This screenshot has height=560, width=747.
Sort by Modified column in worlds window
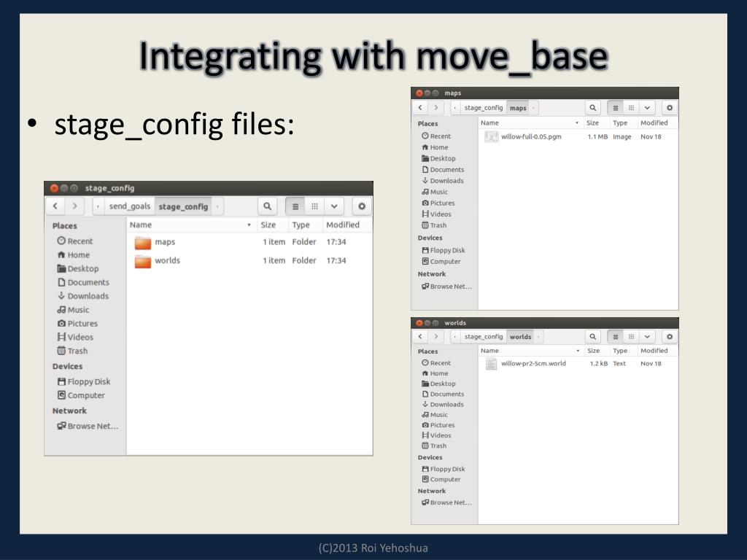pyautogui.click(x=657, y=351)
